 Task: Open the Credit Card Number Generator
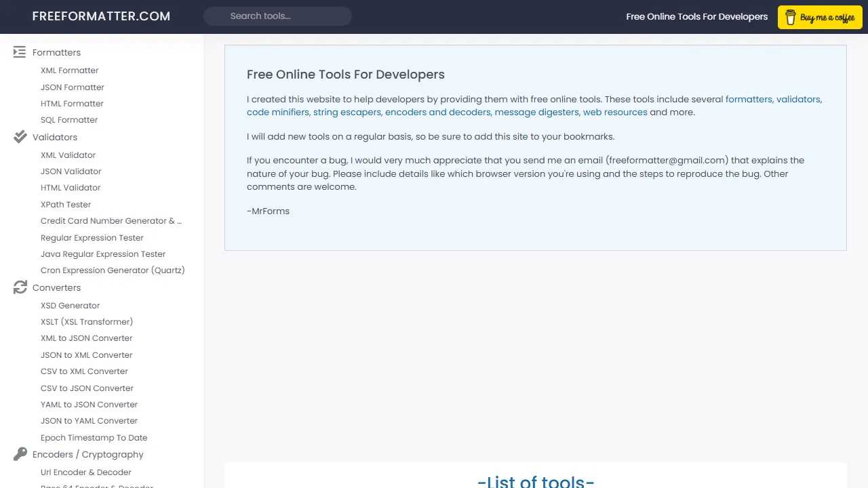click(111, 220)
